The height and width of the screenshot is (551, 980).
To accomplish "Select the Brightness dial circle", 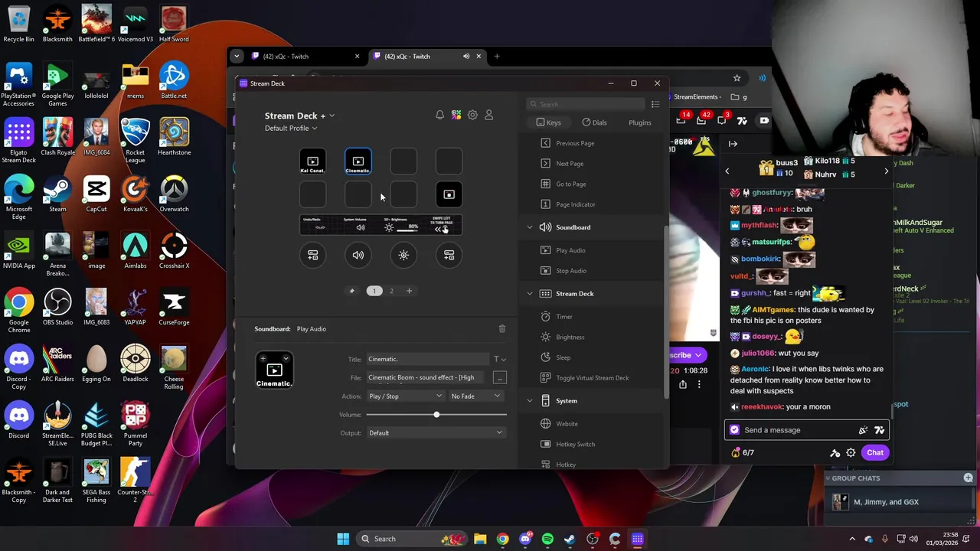I will click(403, 255).
